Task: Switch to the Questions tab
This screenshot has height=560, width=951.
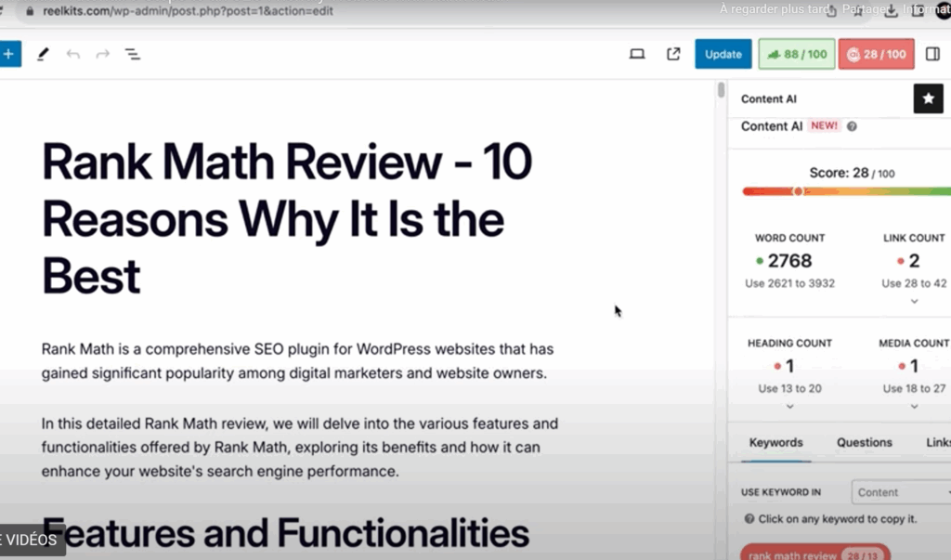Action: (865, 442)
